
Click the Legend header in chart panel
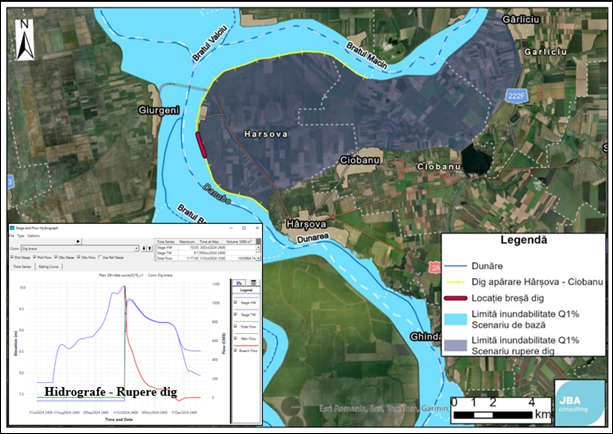pos(246,290)
